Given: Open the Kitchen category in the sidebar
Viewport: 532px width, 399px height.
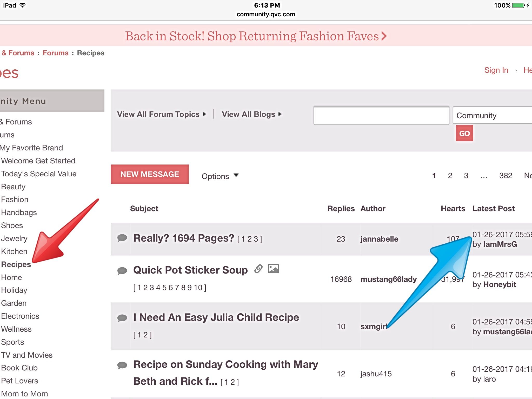Looking at the screenshot, I should (14, 251).
